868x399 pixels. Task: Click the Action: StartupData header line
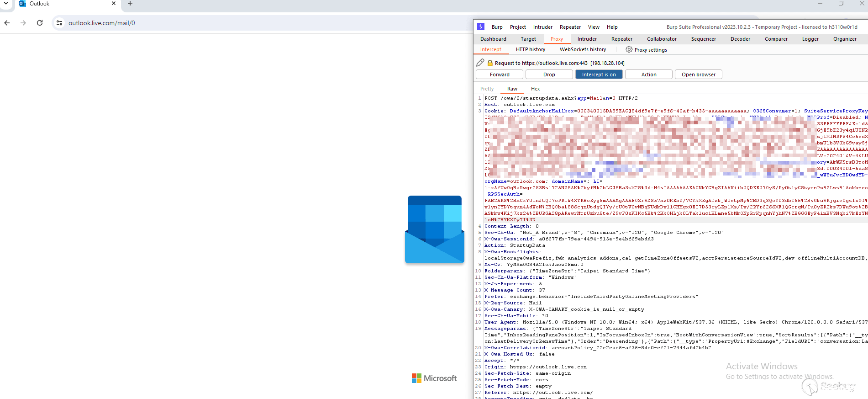(515, 245)
